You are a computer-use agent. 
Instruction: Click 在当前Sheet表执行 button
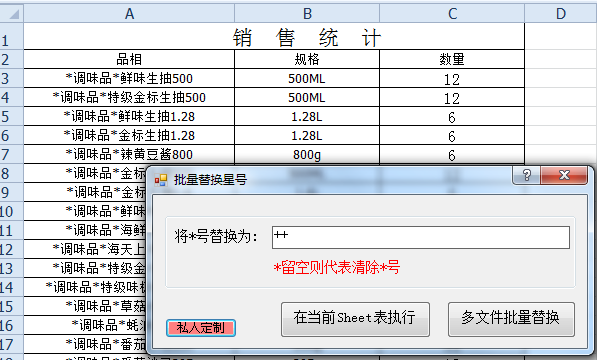click(x=355, y=319)
